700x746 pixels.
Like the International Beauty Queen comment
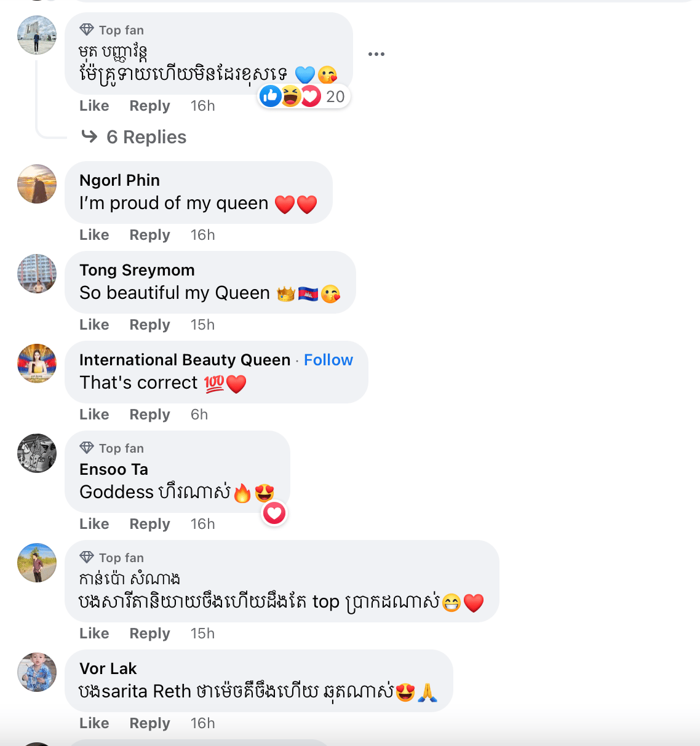pos(94,415)
